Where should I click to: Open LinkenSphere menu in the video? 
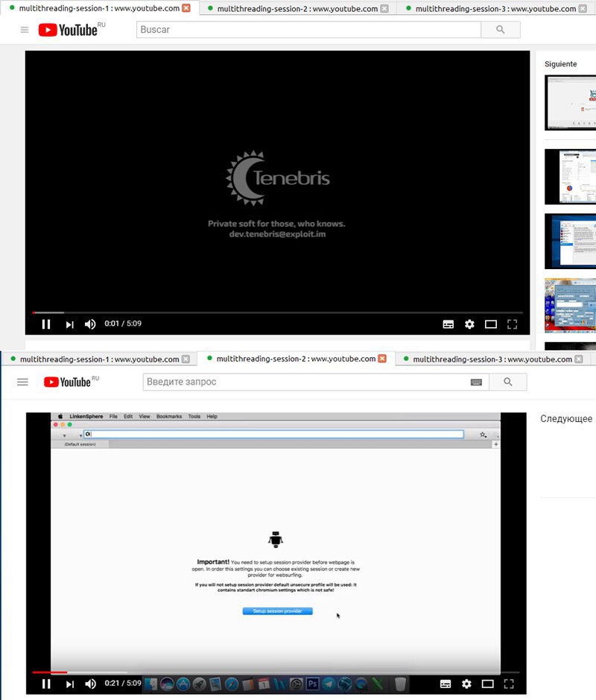(x=86, y=417)
